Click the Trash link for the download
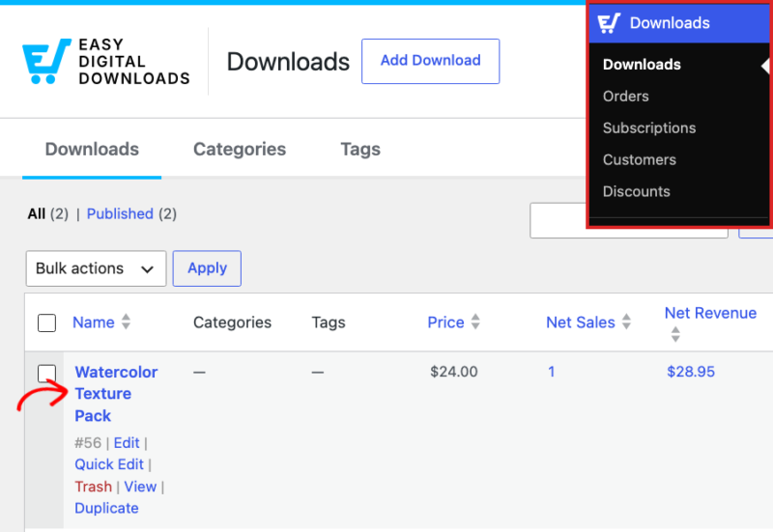This screenshot has height=532, width=773. click(93, 487)
